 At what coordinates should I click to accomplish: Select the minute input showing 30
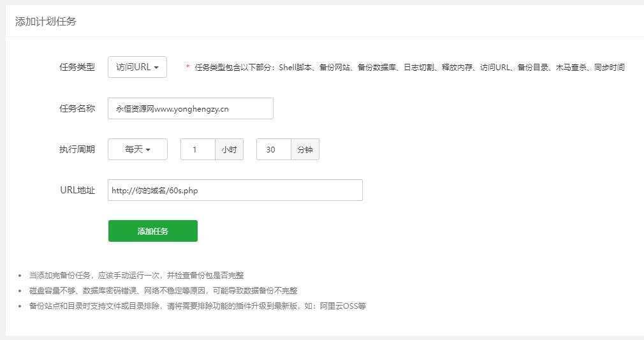click(273, 149)
